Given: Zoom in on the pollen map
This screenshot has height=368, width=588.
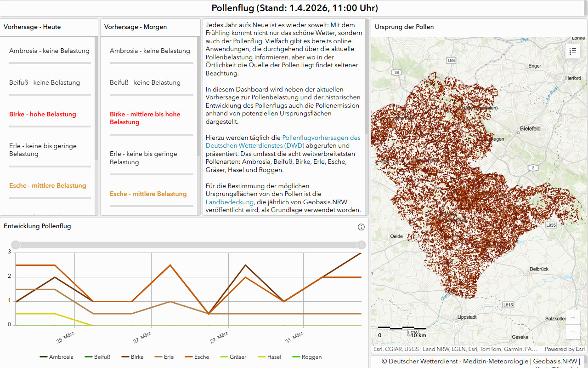Looking at the screenshot, I should click(x=573, y=317).
